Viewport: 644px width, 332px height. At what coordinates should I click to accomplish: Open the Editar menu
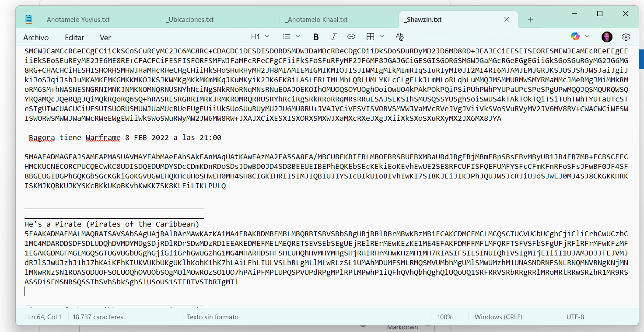click(74, 37)
